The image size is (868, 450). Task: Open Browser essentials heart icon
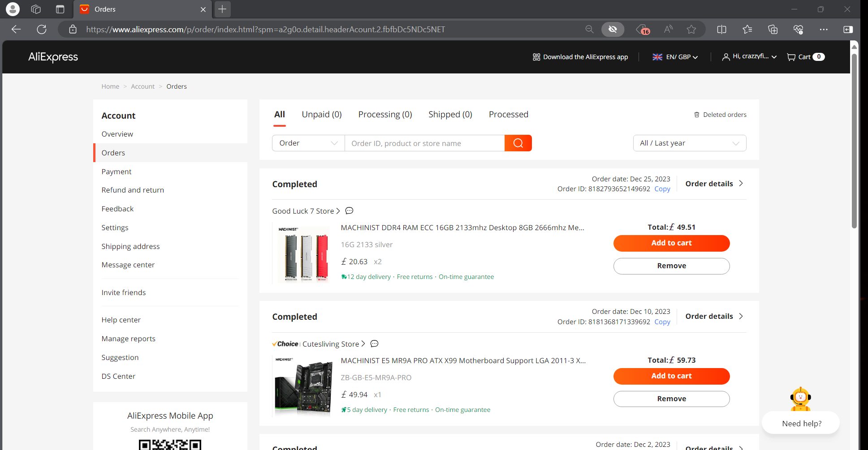[x=798, y=30]
